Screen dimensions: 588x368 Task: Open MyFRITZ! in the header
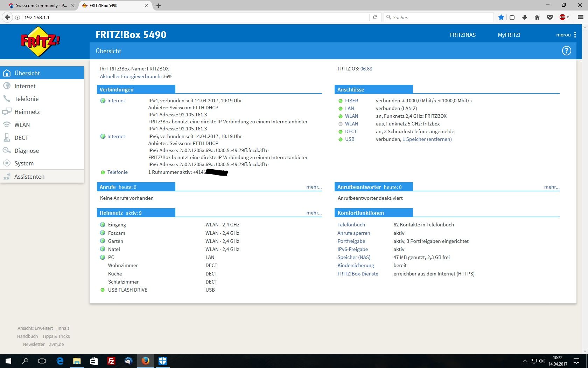509,35
